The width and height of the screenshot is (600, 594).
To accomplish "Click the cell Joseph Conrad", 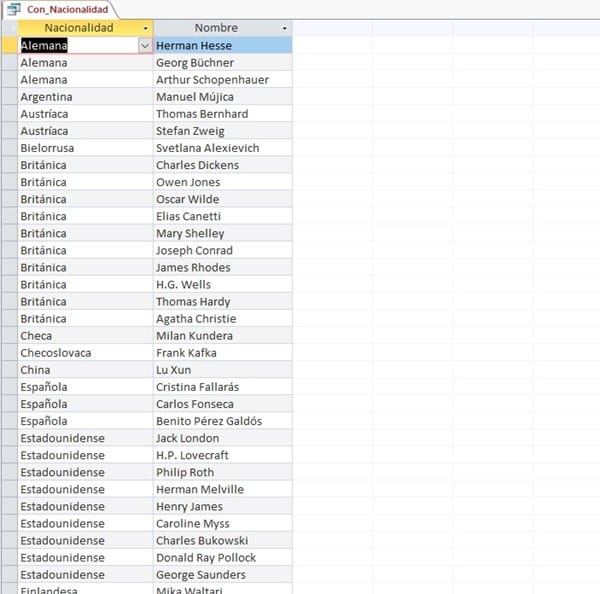I will pyautogui.click(x=223, y=250).
